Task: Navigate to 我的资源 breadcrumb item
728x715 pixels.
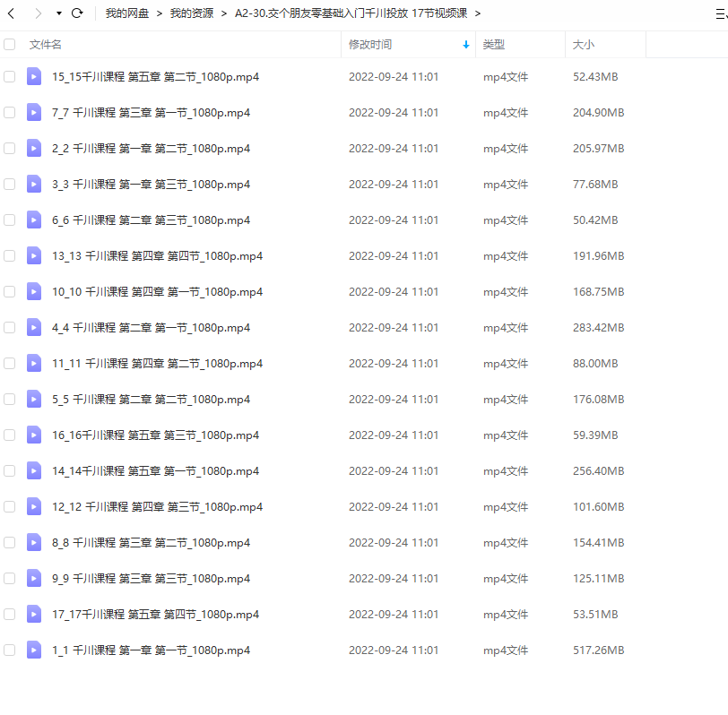Action: point(191,13)
